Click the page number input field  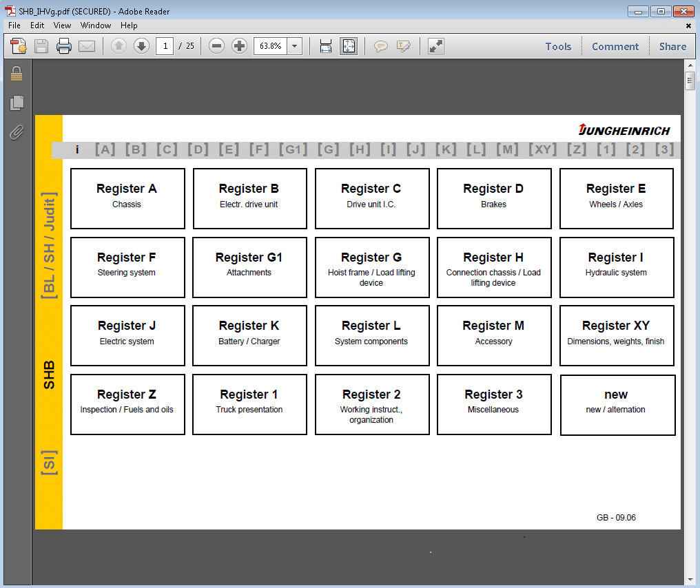click(165, 46)
